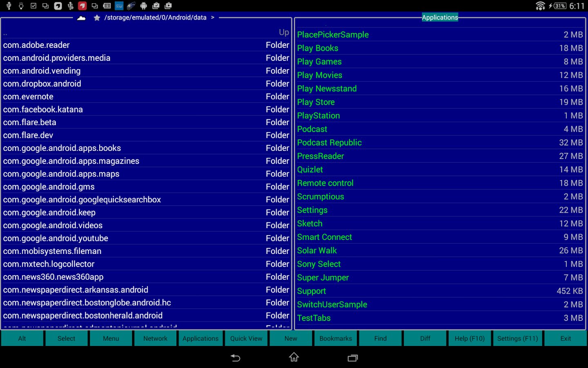Open the com.mxtech.logcollector folder
588x368 pixels.
146,264
